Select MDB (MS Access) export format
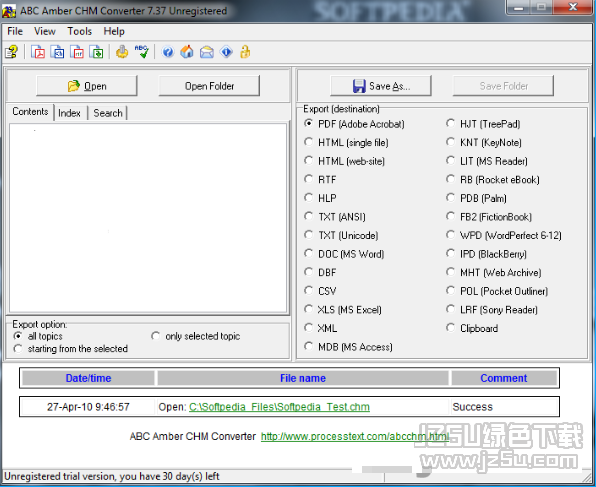The width and height of the screenshot is (596, 487). [349, 347]
